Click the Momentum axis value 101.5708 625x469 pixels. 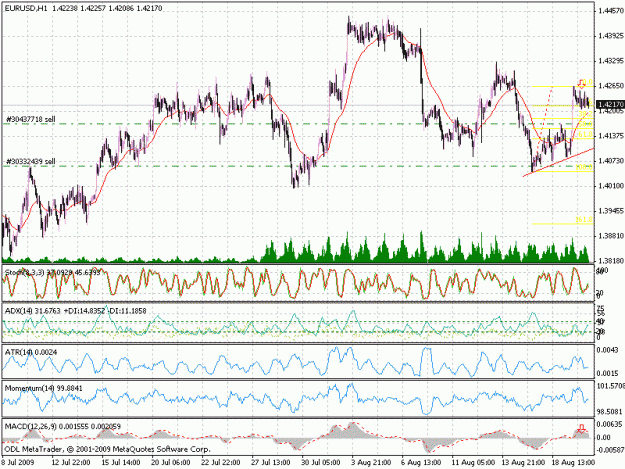pyautogui.click(x=611, y=386)
